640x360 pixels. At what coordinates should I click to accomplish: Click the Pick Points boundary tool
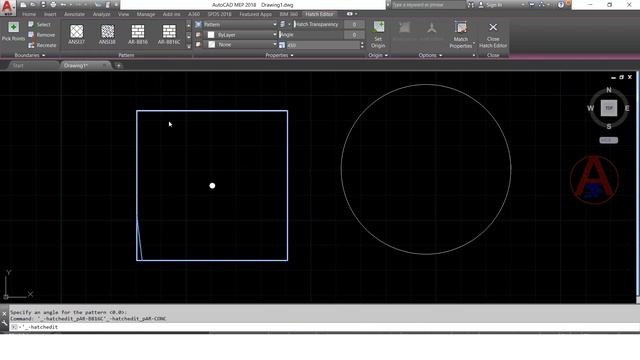coord(13,31)
